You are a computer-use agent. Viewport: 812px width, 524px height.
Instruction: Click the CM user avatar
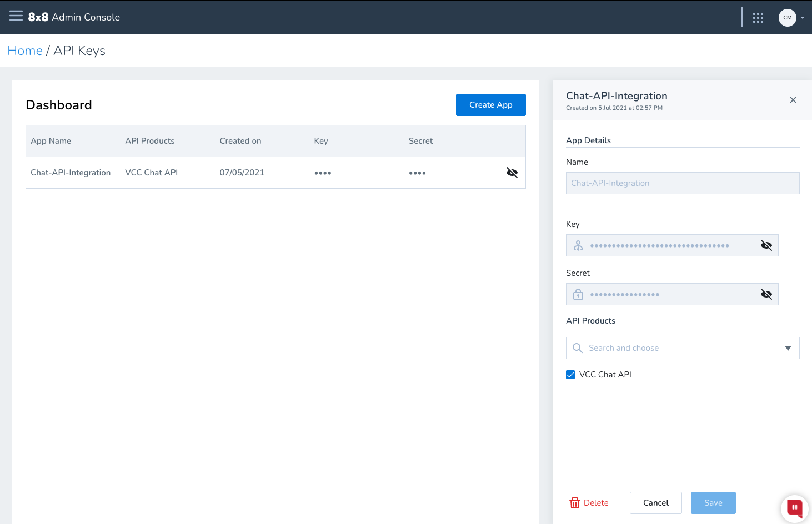tap(787, 18)
